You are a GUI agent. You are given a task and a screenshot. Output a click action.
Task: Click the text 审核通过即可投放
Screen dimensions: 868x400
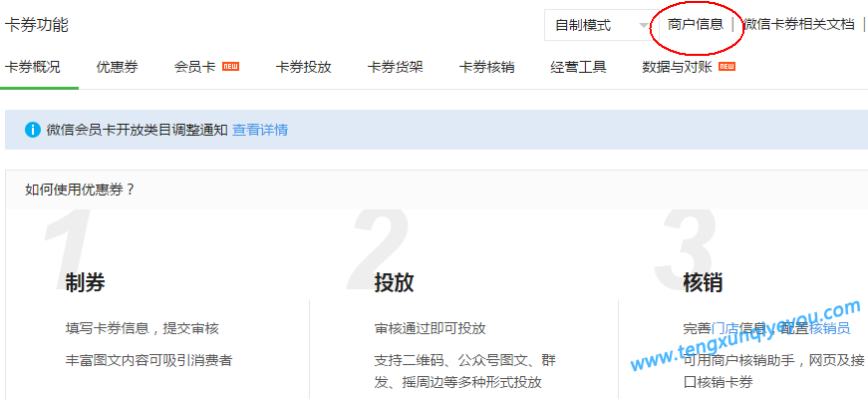pyautogui.click(x=430, y=328)
